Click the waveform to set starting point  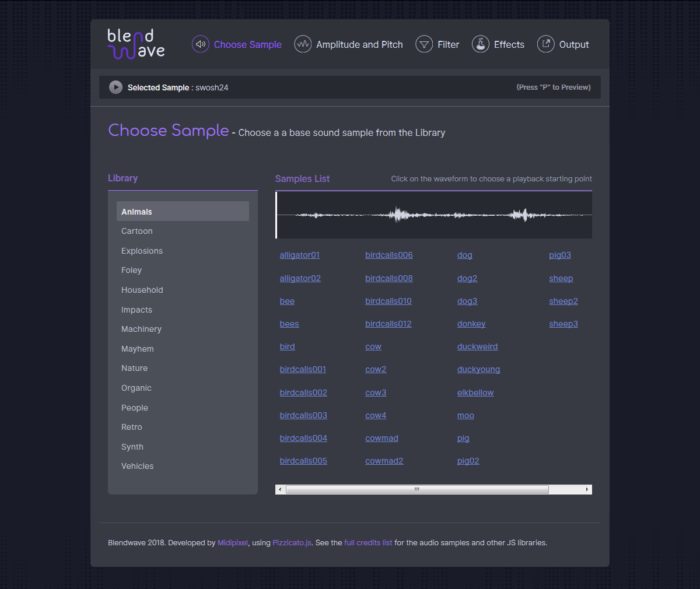click(434, 215)
